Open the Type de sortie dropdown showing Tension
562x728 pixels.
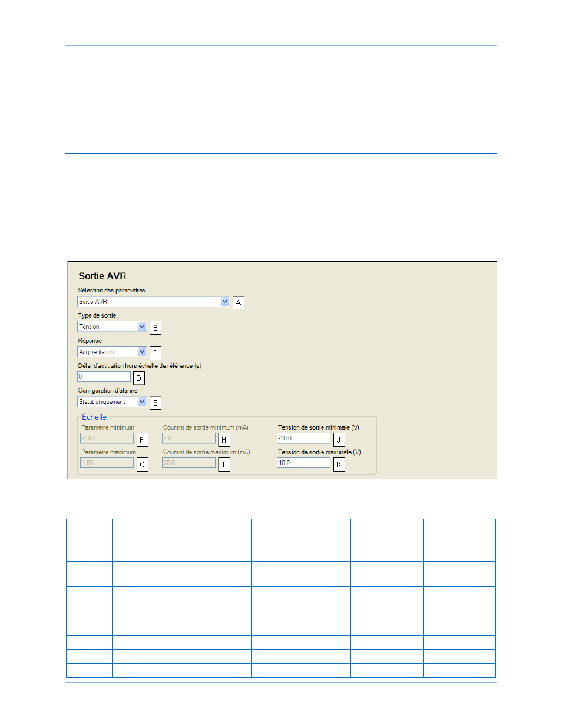(x=112, y=327)
